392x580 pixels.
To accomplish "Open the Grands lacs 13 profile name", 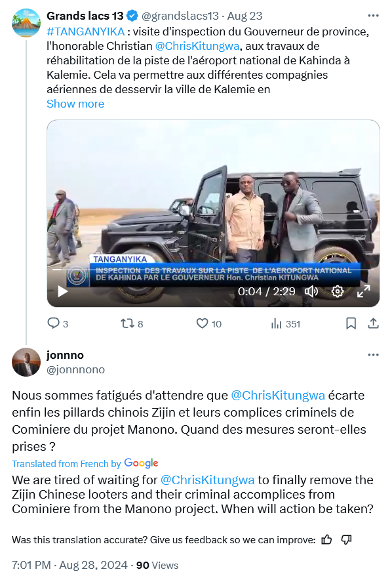I will [x=85, y=16].
